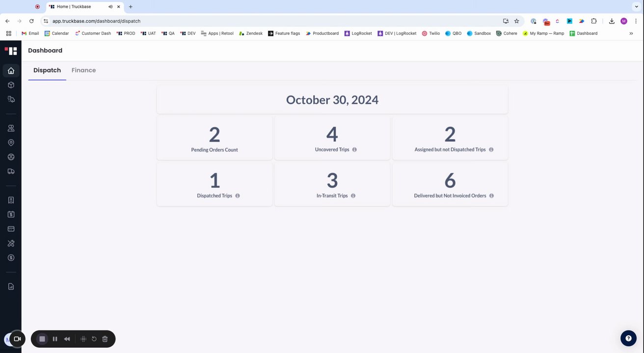Delete the recording with trash icon

coord(105,339)
